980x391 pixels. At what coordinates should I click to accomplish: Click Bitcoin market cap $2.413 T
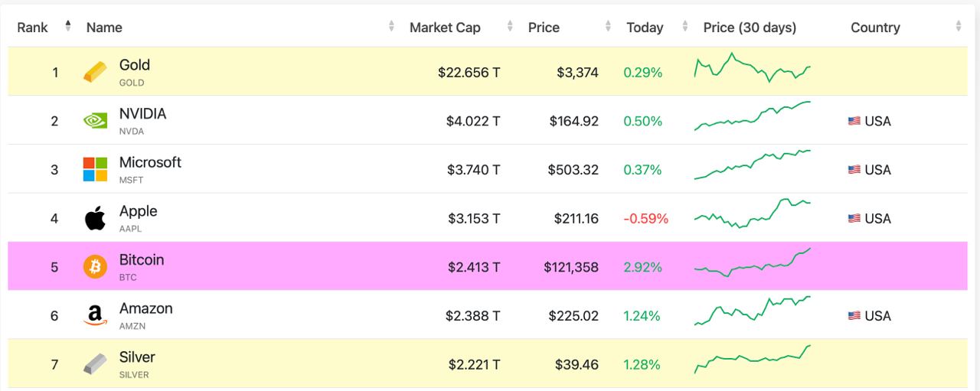tap(474, 267)
